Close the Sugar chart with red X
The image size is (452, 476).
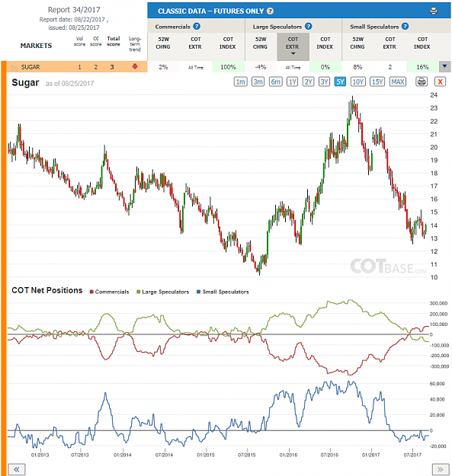coord(440,81)
